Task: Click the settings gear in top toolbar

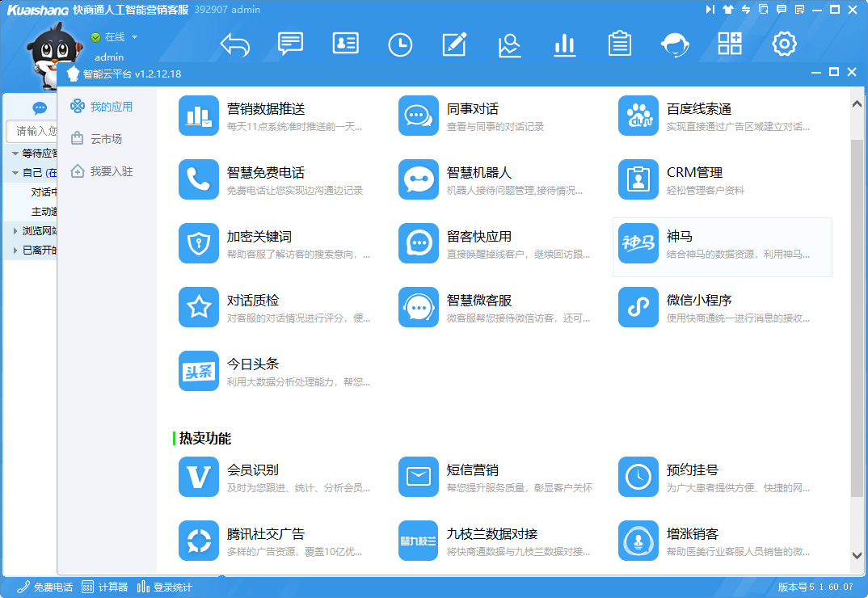Action: tap(784, 44)
